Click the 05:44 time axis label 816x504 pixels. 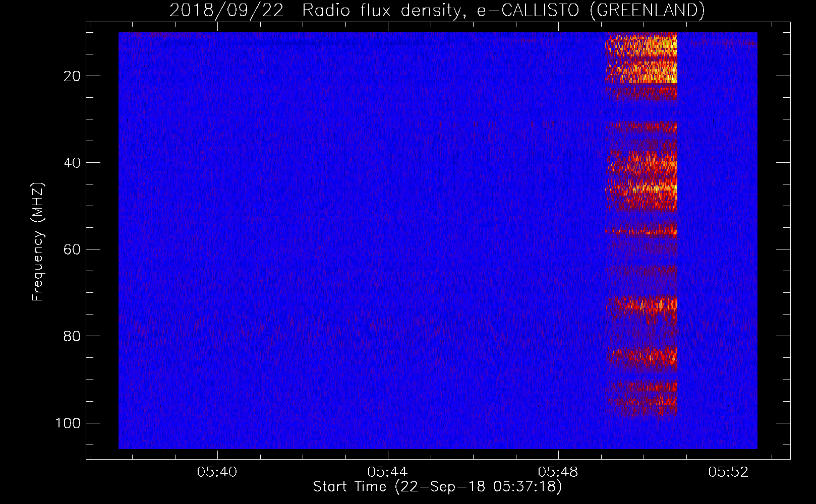click(387, 472)
